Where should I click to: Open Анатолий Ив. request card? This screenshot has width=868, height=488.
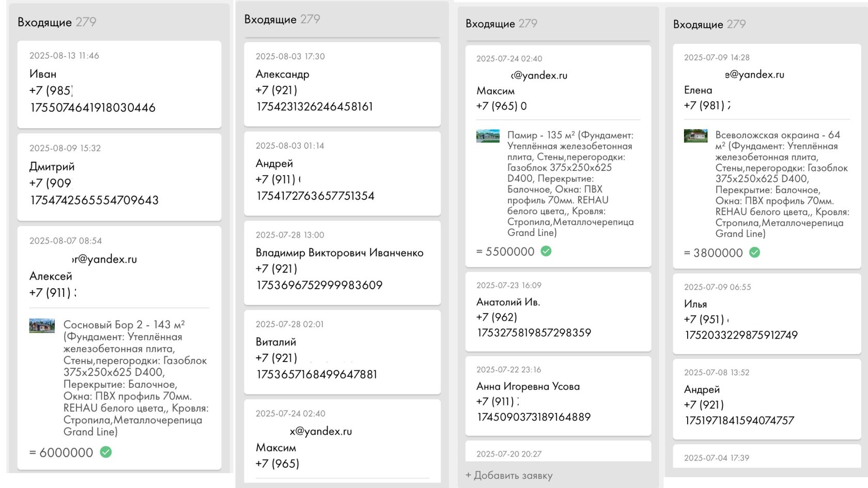tap(558, 311)
